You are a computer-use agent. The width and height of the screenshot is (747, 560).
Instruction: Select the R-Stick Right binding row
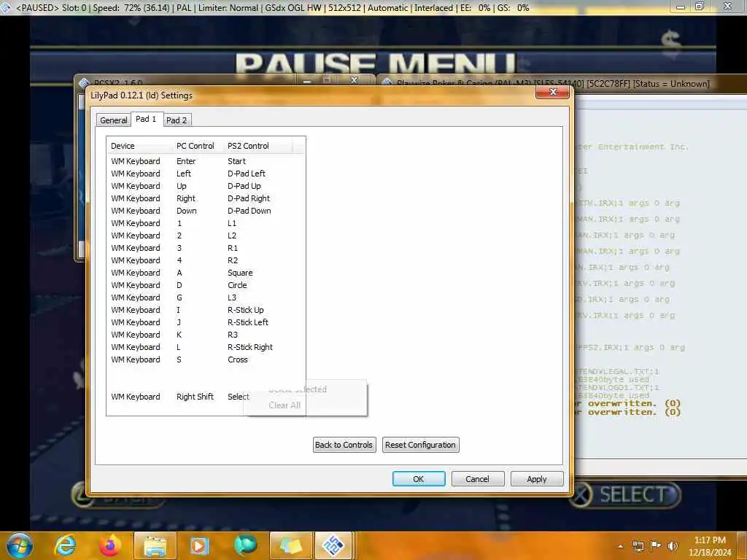tap(205, 347)
